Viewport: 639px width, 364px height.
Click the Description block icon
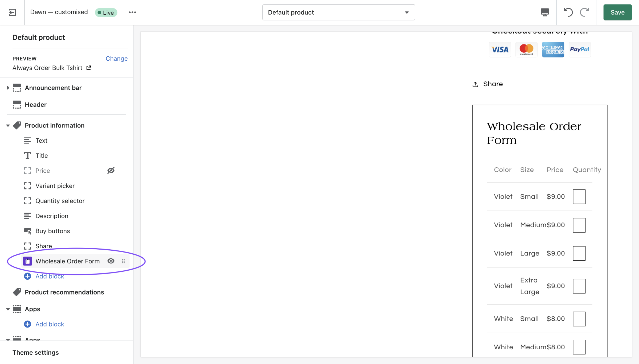tap(27, 216)
